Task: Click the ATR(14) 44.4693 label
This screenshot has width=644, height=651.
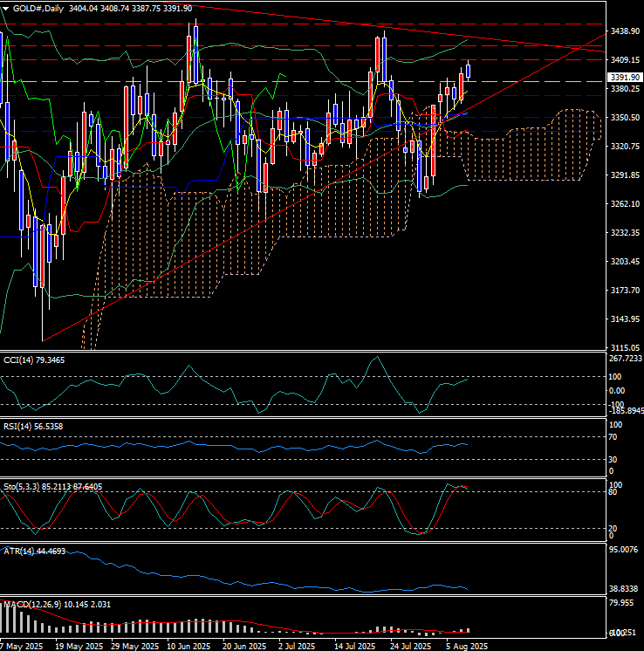Action: 35,552
